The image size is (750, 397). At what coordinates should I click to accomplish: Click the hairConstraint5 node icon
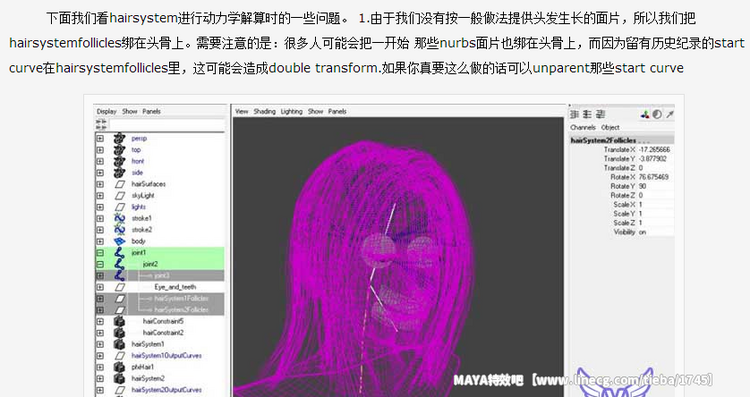click(x=120, y=321)
